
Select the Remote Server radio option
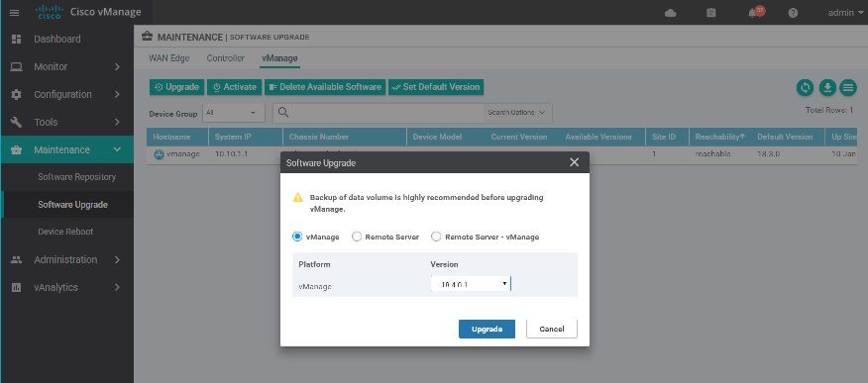(x=357, y=237)
